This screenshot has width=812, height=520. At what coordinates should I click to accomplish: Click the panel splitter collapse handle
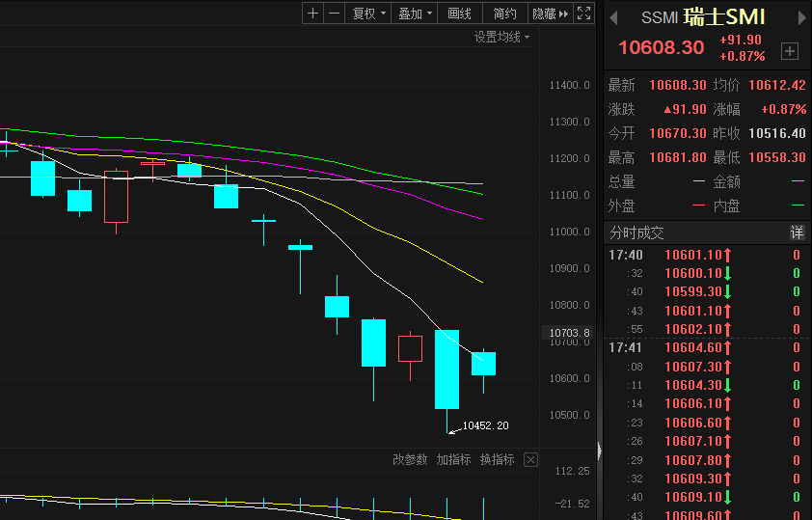(x=599, y=450)
